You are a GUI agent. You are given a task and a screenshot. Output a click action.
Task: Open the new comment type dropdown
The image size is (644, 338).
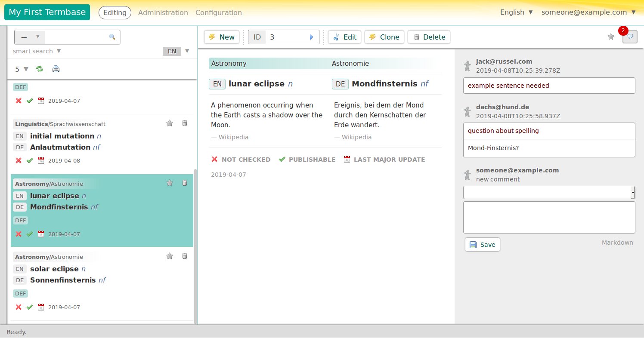point(549,193)
